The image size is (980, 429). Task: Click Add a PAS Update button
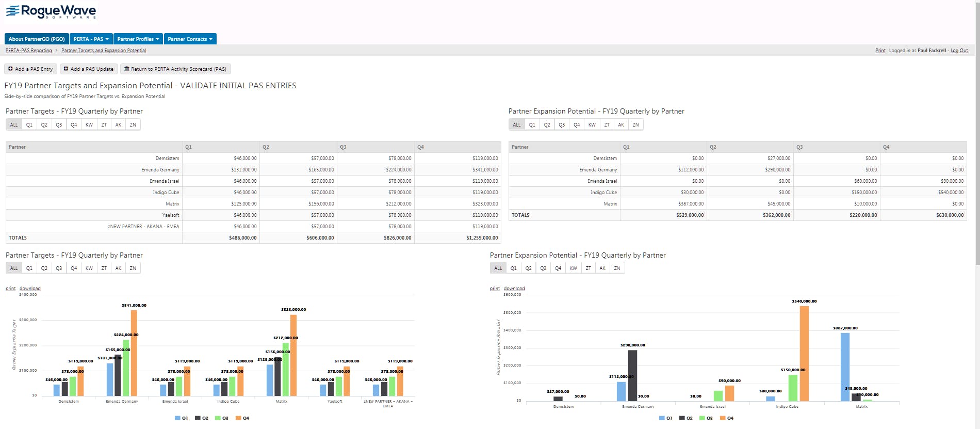[89, 69]
